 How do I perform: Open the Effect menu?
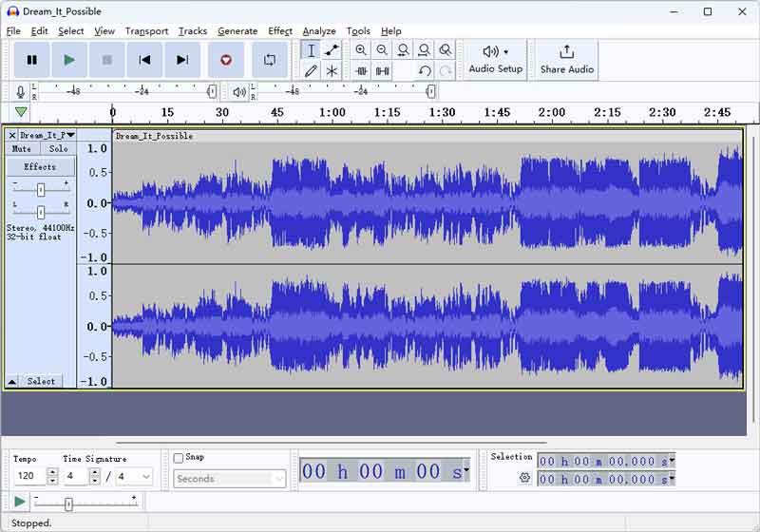(279, 31)
